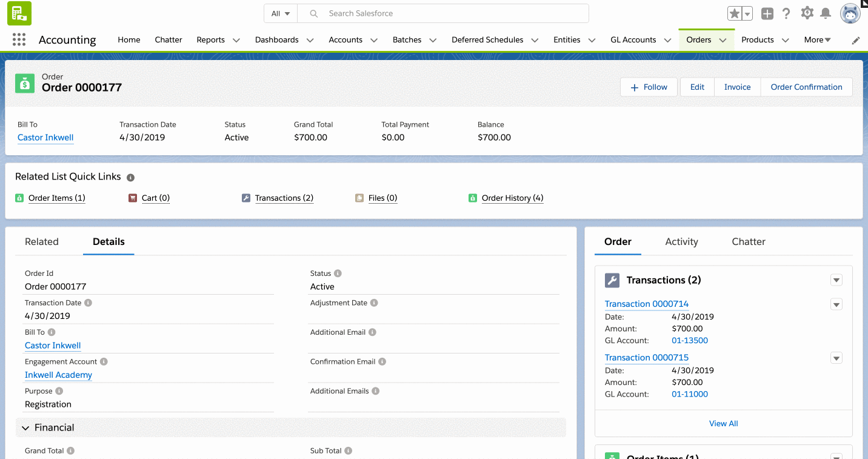Viewport: 868px width, 459px height.
Task: Click the Follow button
Action: coord(649,87)
